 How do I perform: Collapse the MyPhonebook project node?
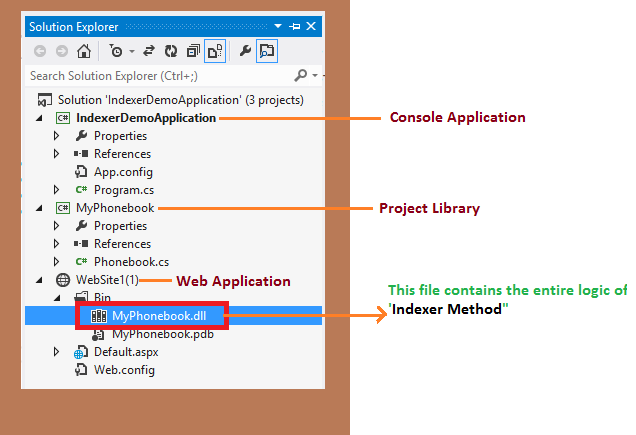(x=39, y=208)
